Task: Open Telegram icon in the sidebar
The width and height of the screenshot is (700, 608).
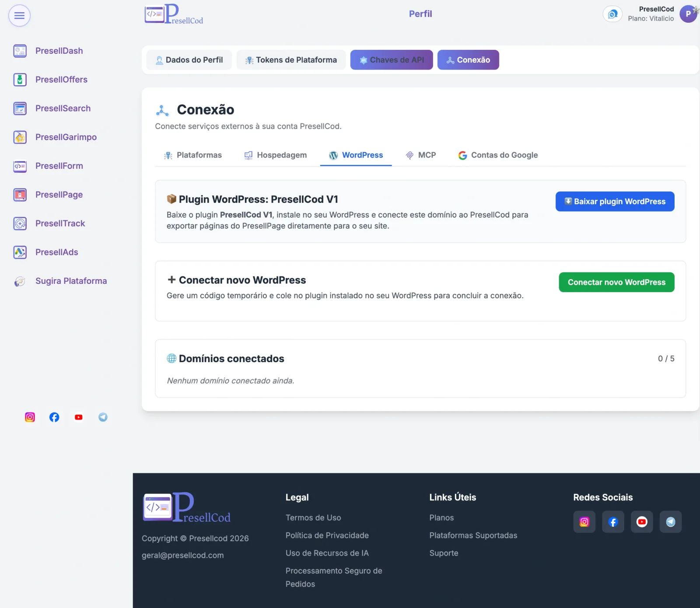Action: click(x=103, y=417)
